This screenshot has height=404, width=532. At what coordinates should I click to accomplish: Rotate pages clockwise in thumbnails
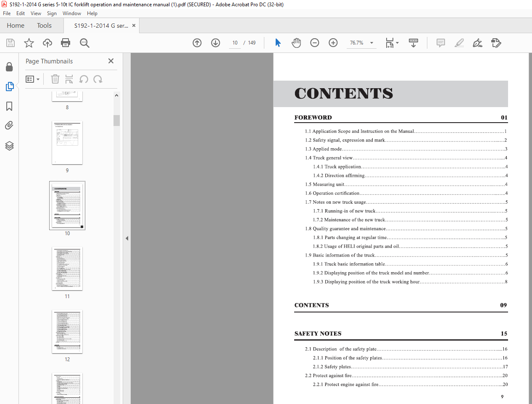coord(98,79)
